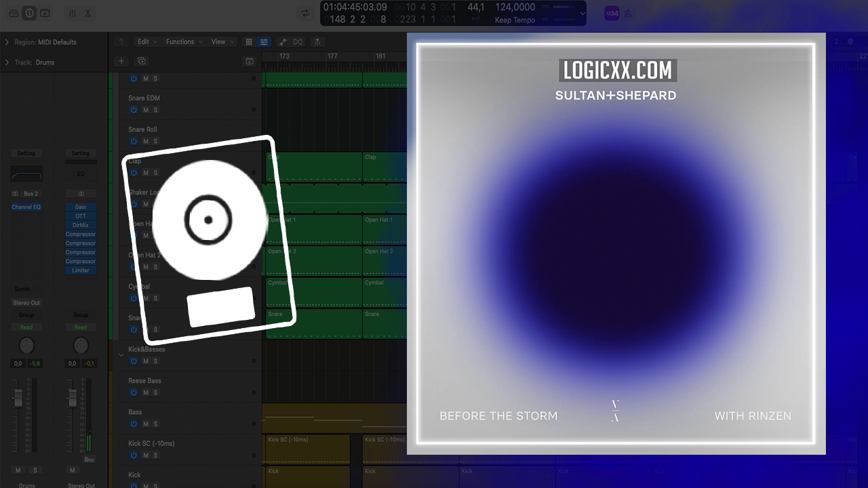Switch to list view icon

264,42
